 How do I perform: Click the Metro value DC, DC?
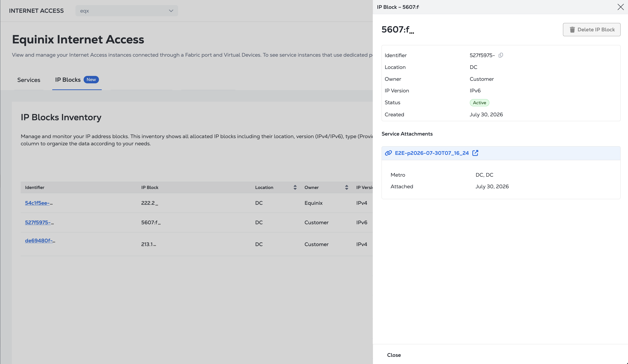point(484,175)
